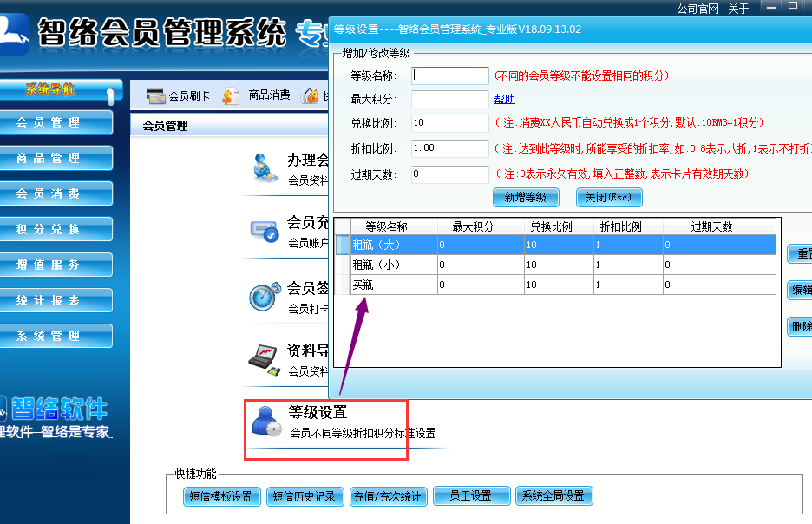Click into the 过期天数 text box

point(450,174)
